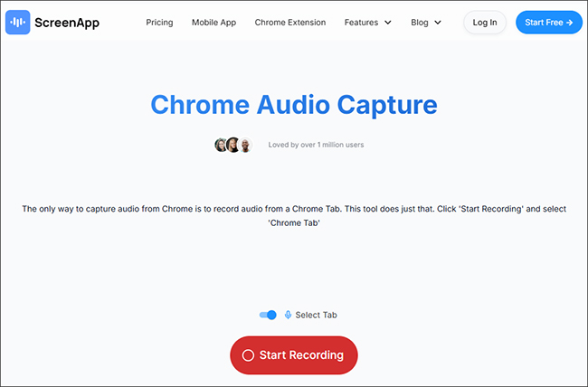Expand the Features dropdown menu

[x=368, y=23]
